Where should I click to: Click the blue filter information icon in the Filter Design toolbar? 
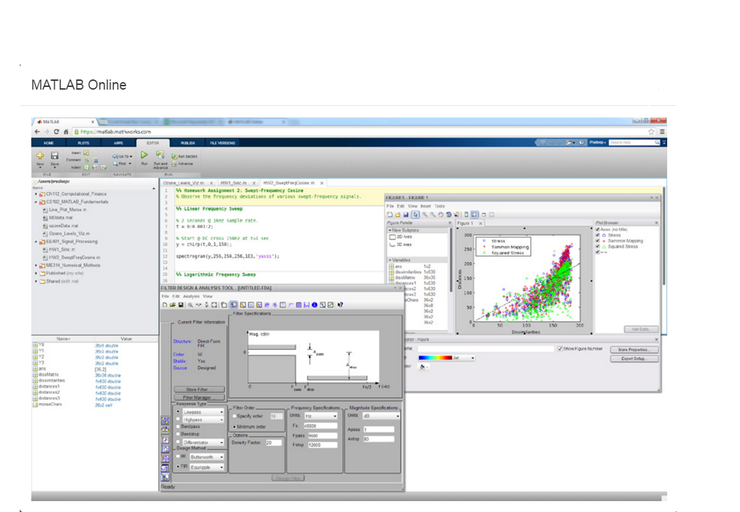(x=314, y=305)
